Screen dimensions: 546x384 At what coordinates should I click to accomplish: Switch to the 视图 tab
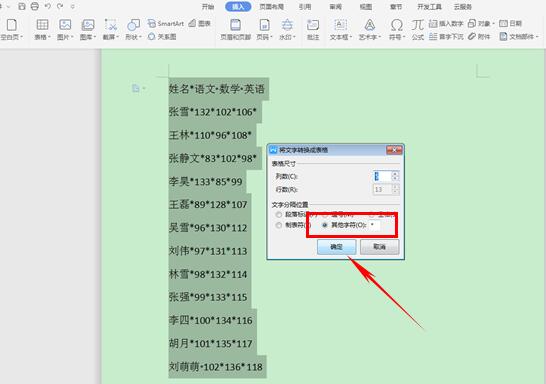pos(366,7)
